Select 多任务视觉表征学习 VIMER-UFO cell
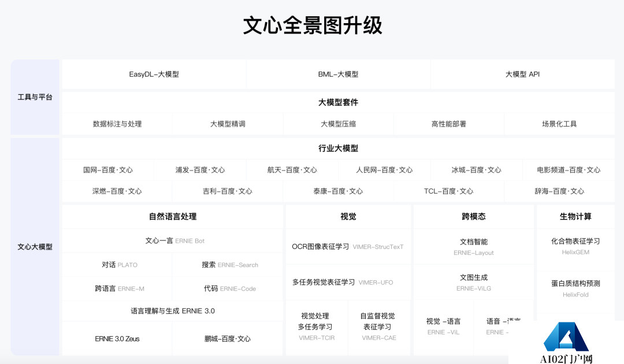The image size is (624, 364). pos(348,283)
